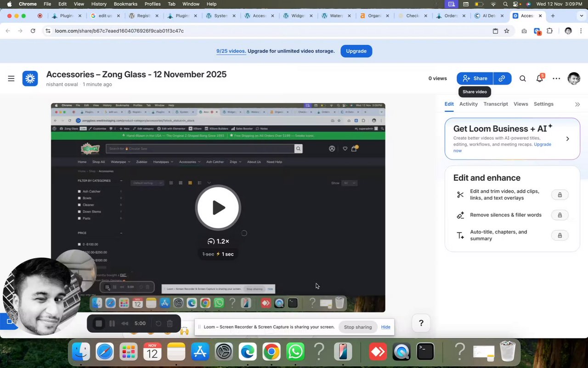Select the scissors Edit and trim icon
Image resolution: width=588 pixels, height=368 pixels.
point(460,195)
